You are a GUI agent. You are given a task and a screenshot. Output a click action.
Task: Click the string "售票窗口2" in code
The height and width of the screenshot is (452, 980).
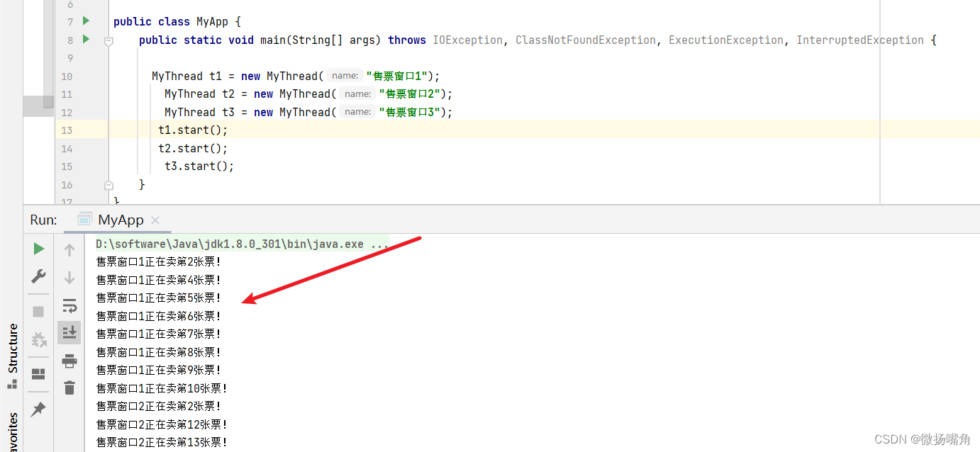(409, 94)
